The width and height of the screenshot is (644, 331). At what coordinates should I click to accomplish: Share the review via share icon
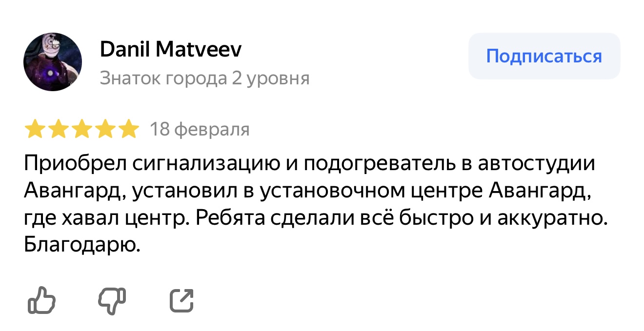coord(182,300)
